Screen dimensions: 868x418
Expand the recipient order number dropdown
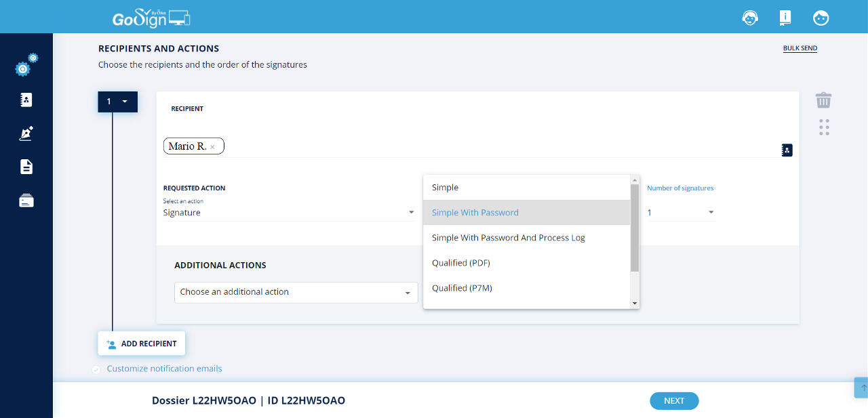click(118, 102)
